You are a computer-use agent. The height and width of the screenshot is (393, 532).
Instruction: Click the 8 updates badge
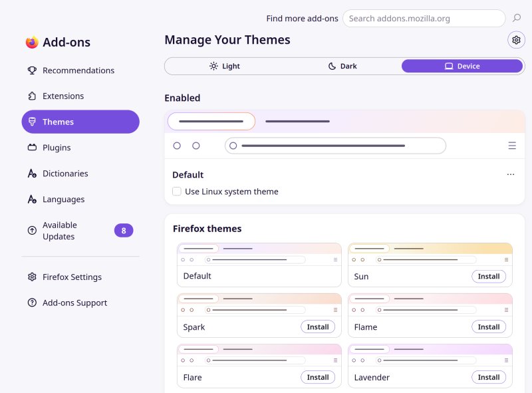[x=124, y=231]
